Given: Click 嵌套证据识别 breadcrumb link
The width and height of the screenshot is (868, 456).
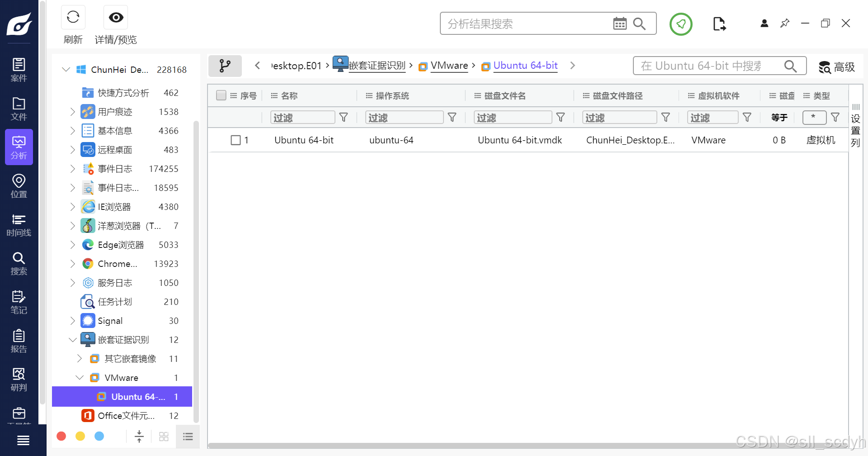Looking at the screenshot, I should point(377,66).
